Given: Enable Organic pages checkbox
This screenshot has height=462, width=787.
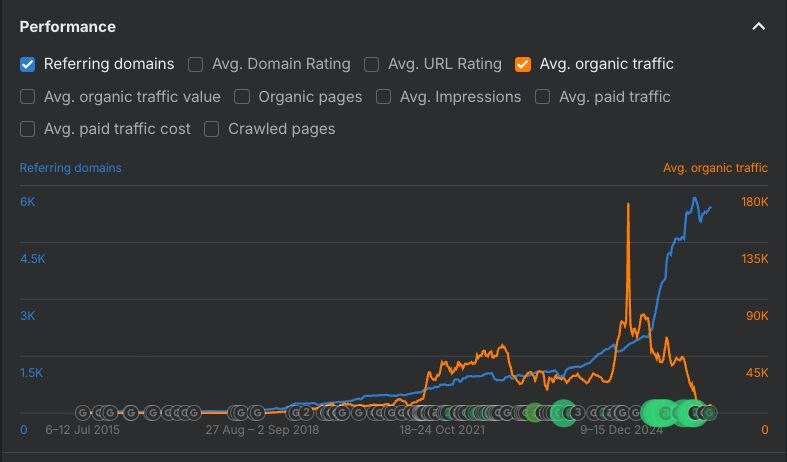Looking at the screenshot, I should click(242, 97).
